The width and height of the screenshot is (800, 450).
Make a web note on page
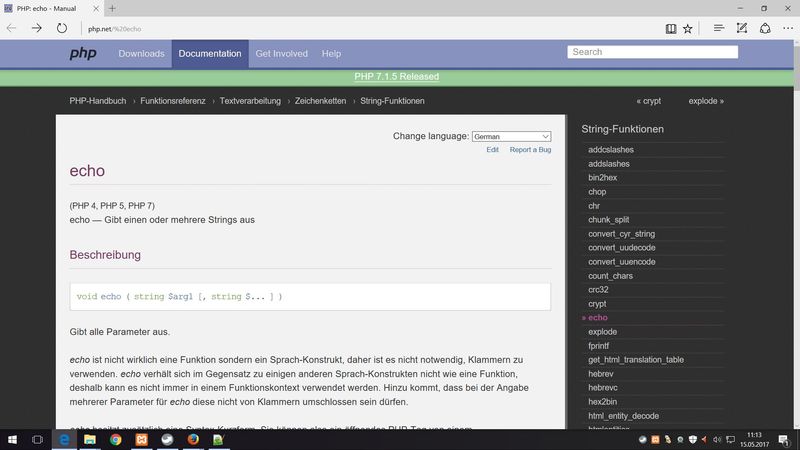(742, 29)
